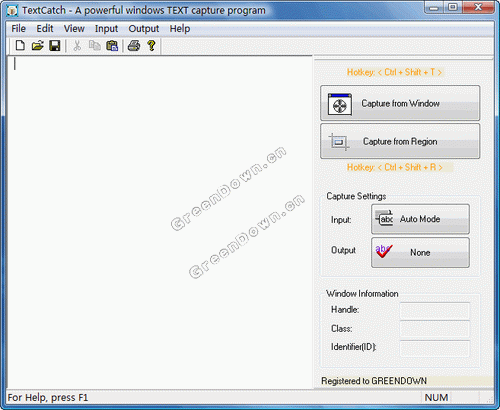Click the Paste clipboard icon
Viewport: 500px width, 410px height.
click(x=112, y=45)
